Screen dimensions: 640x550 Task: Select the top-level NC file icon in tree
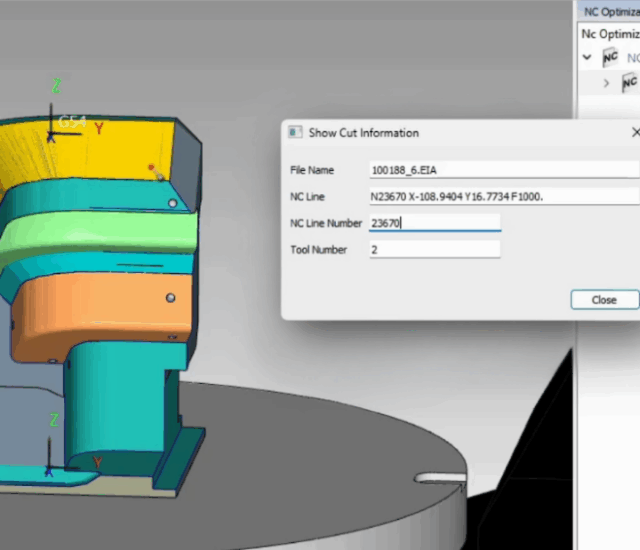click(x=610, y=58)
